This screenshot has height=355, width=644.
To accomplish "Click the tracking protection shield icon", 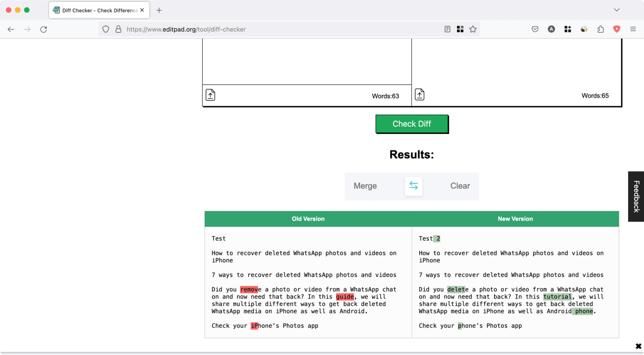I will 106,29.
